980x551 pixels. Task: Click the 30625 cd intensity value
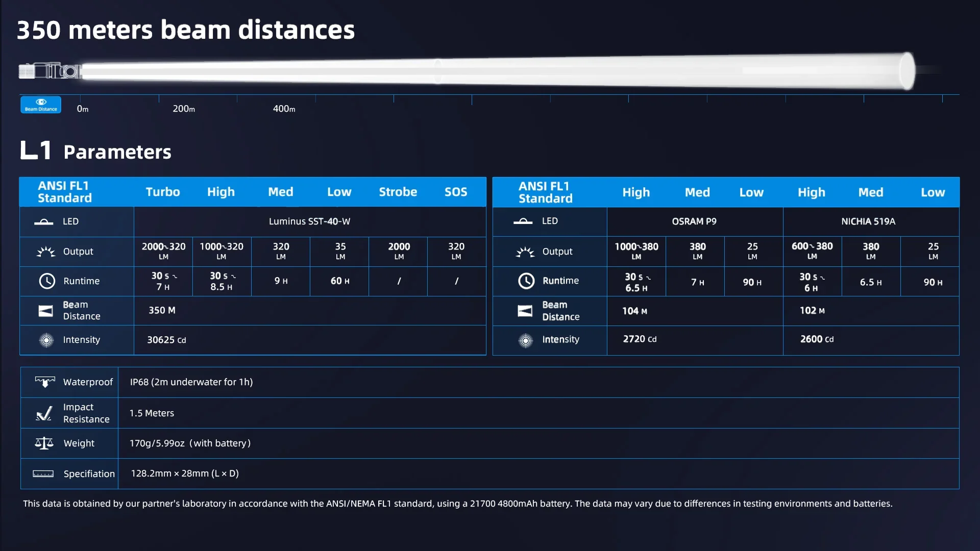[x=166, y=340]
